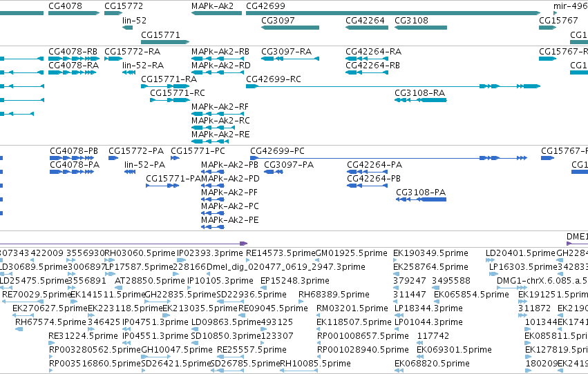
Task: Open transcript CG4078-RB
Action: pos(73,52)
